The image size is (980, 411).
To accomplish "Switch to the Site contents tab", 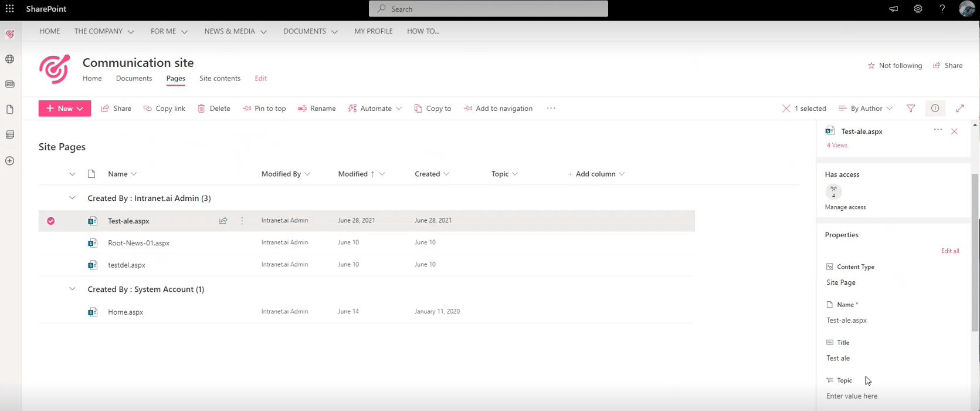I will tap(220, 79).
